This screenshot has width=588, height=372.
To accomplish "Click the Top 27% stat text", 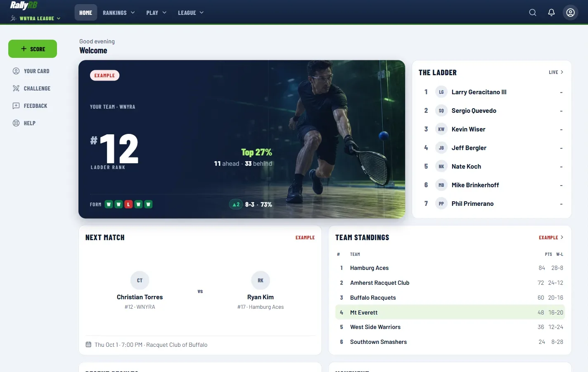I will tap(256, 153).
